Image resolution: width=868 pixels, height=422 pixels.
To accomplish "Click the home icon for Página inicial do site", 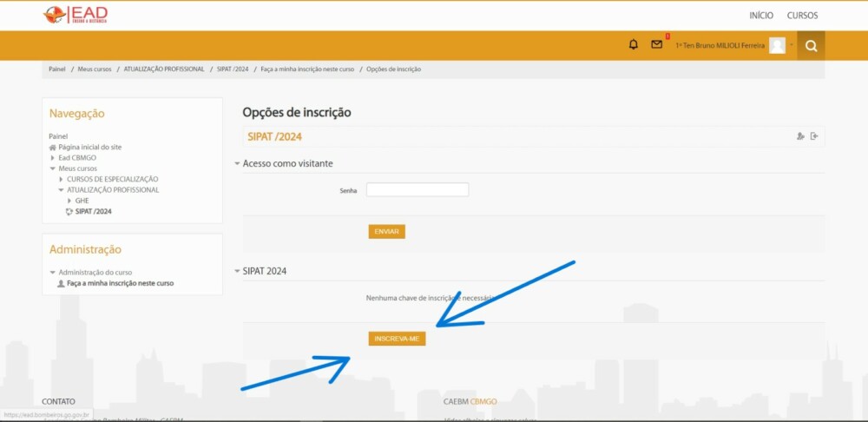I will click(53, 148).
